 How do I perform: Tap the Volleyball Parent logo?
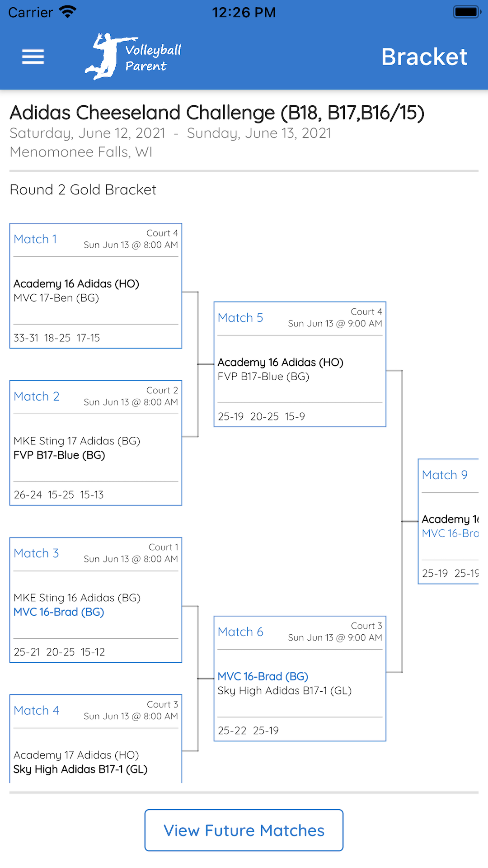133,57
